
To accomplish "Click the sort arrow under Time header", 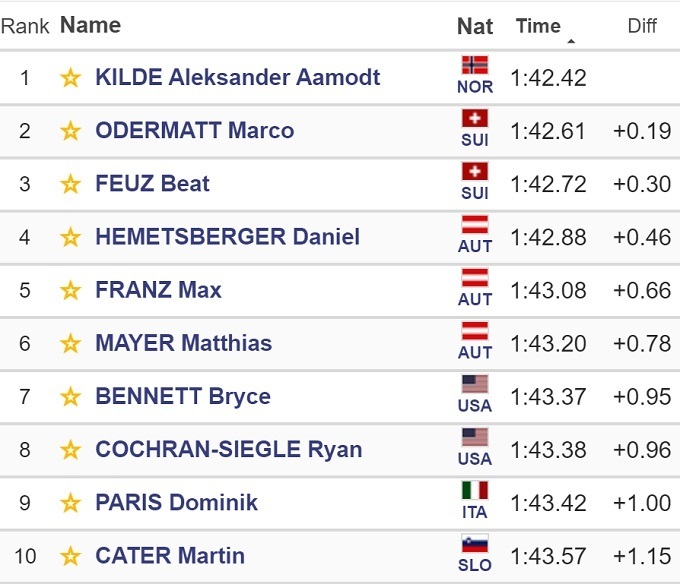I will 571,42.
